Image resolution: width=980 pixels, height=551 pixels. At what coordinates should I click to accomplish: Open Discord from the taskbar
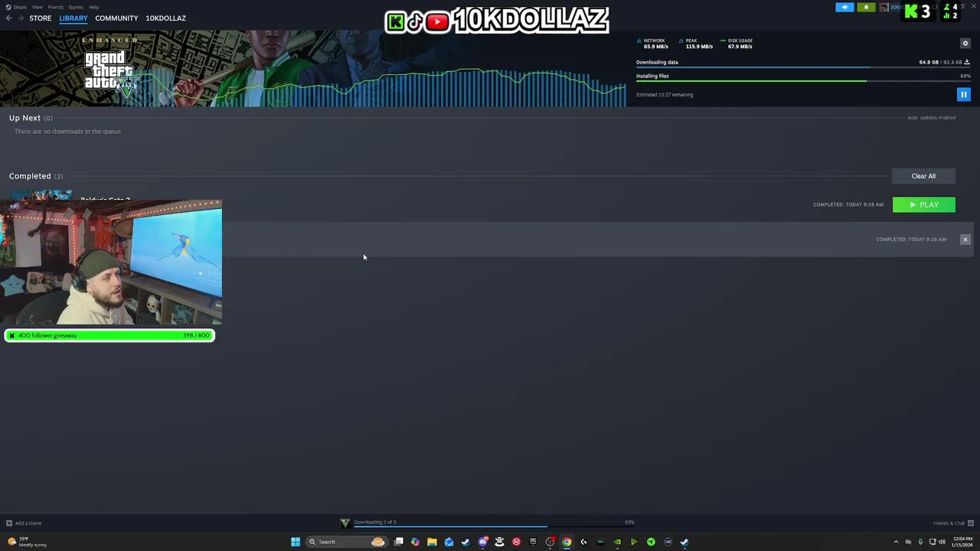[482, 542]
